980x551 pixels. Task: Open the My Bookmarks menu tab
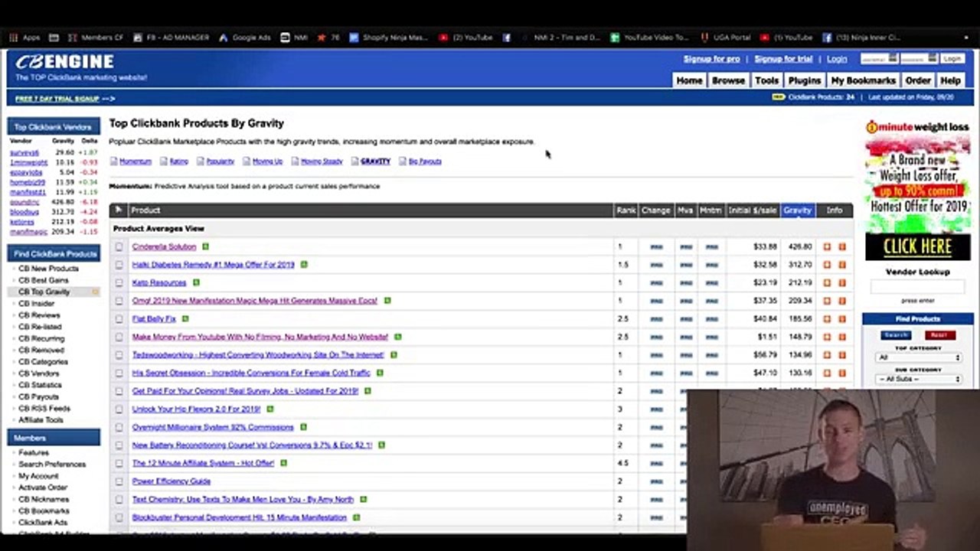coord(863,80)
